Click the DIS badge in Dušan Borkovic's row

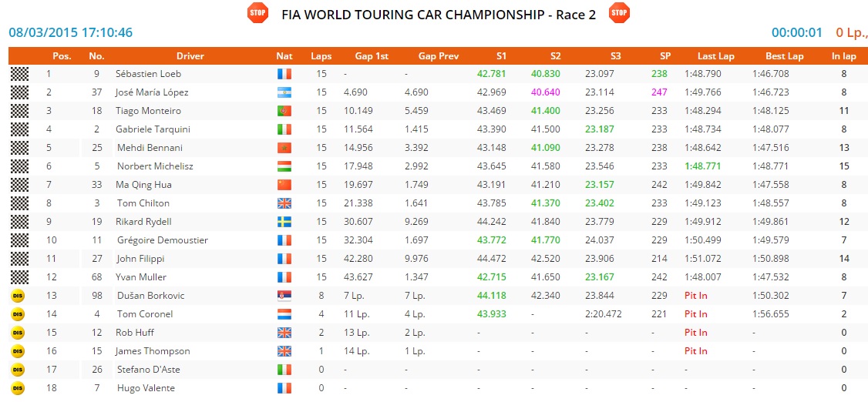19,296
